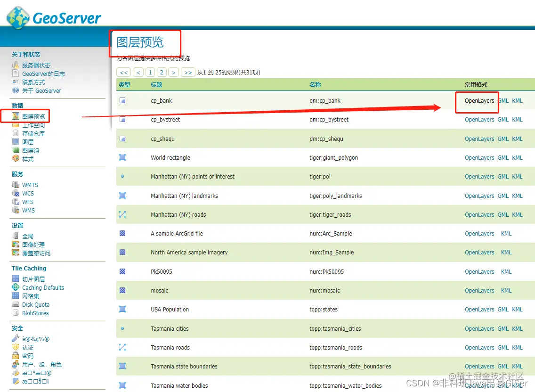The image size is (535, 392).
Task: Click the raster icon for Pk50095 row
Action: pos(122,271)
